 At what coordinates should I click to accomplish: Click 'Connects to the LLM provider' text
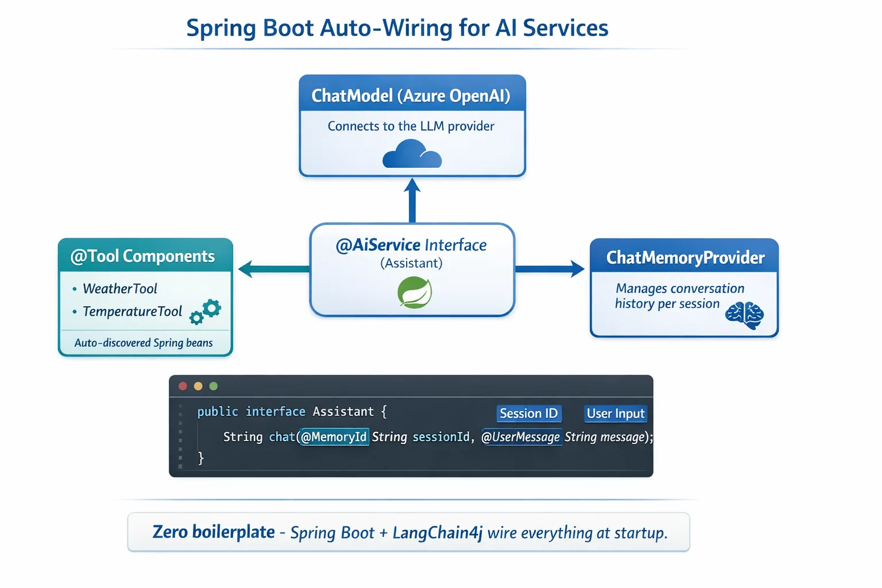[x=411, y=126]
